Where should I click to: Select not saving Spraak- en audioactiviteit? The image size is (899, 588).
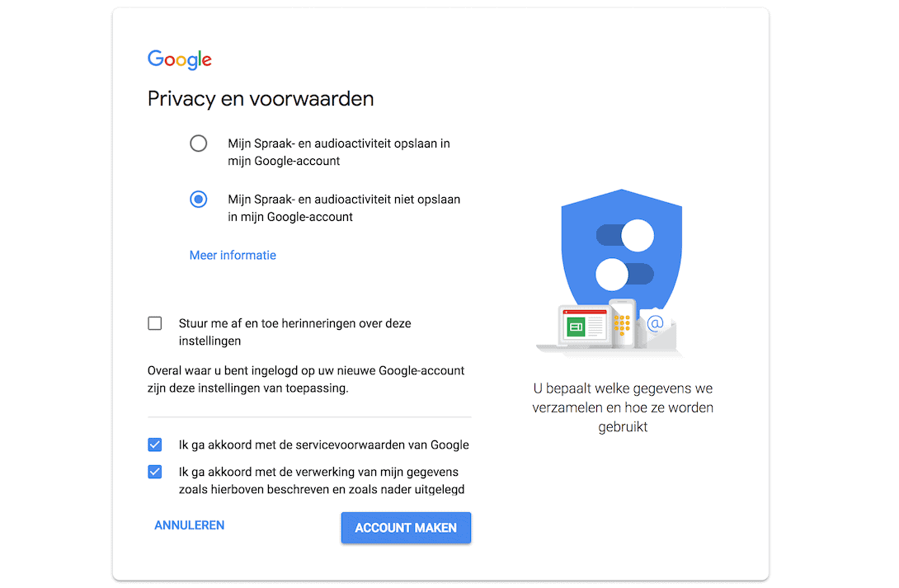(198, 199)
